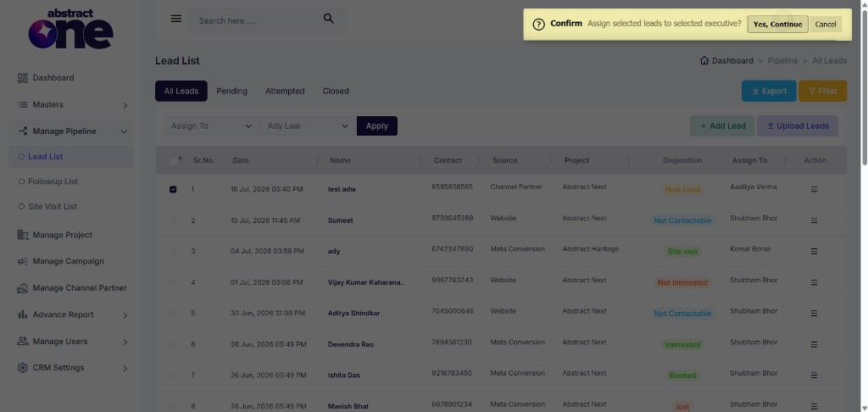Screen dimensions: 868x412
Task: Open action menu for Ishita Das row
Action: (814, 376)
